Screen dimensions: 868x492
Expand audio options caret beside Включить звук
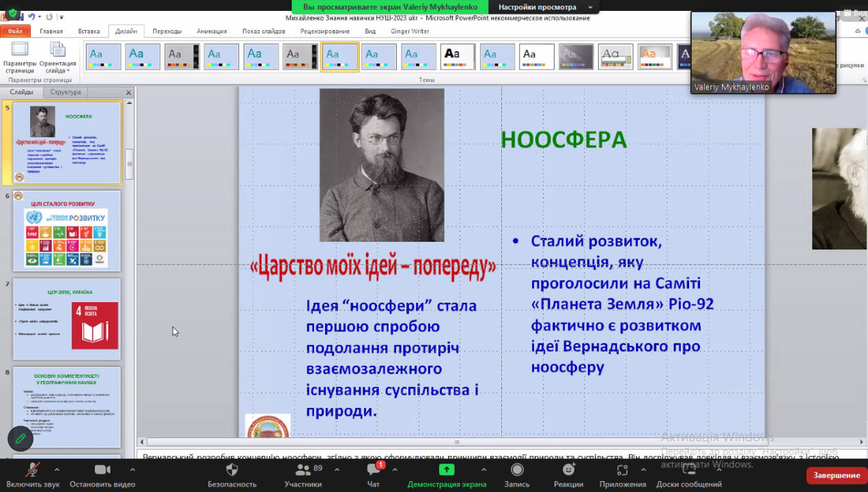click(x=57, y=469)
